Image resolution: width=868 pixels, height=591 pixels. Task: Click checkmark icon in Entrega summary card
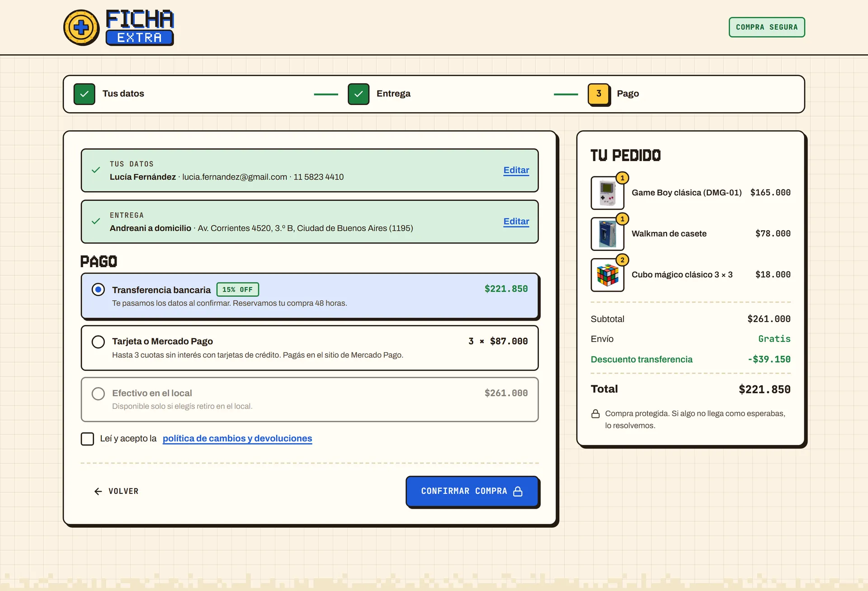[x=96, y=221]
